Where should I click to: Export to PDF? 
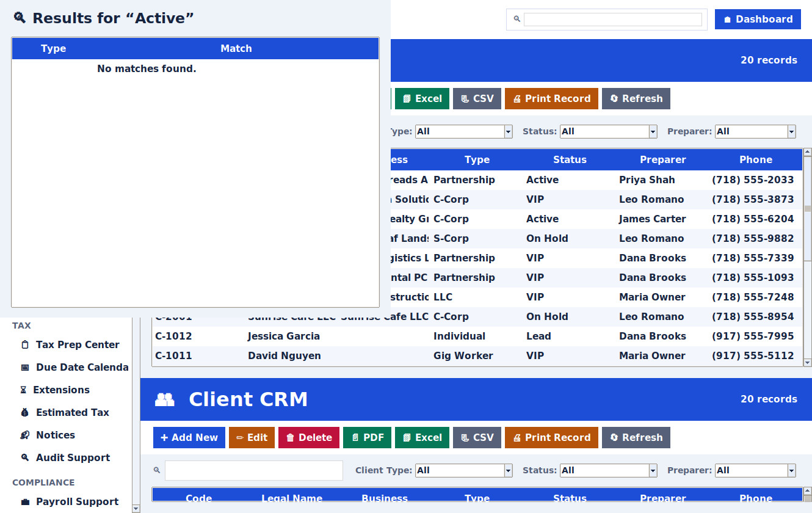367,437
